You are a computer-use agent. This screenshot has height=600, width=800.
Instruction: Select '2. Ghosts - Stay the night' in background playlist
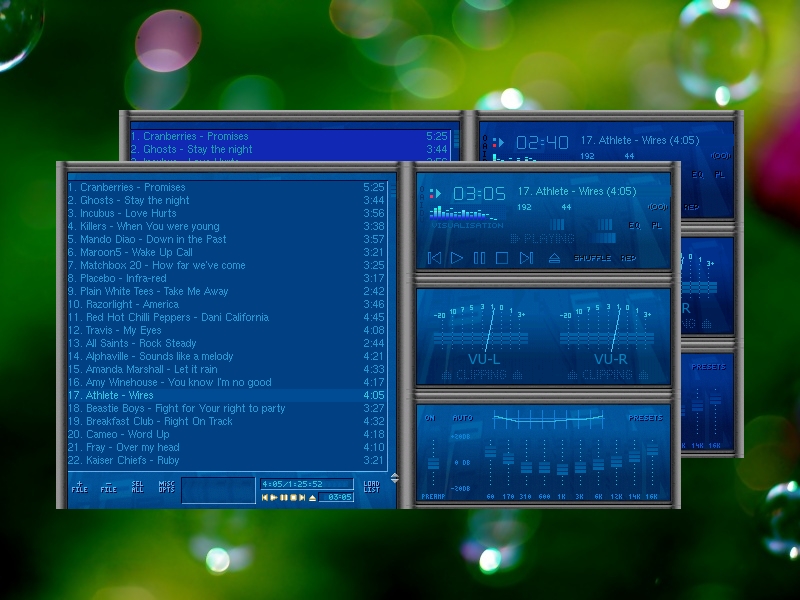click(289, 149)
